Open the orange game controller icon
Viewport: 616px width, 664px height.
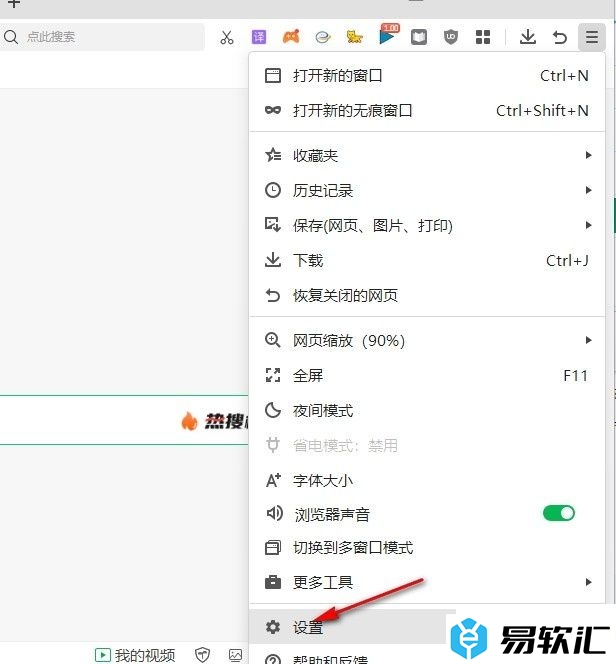(x=291, y=37)
